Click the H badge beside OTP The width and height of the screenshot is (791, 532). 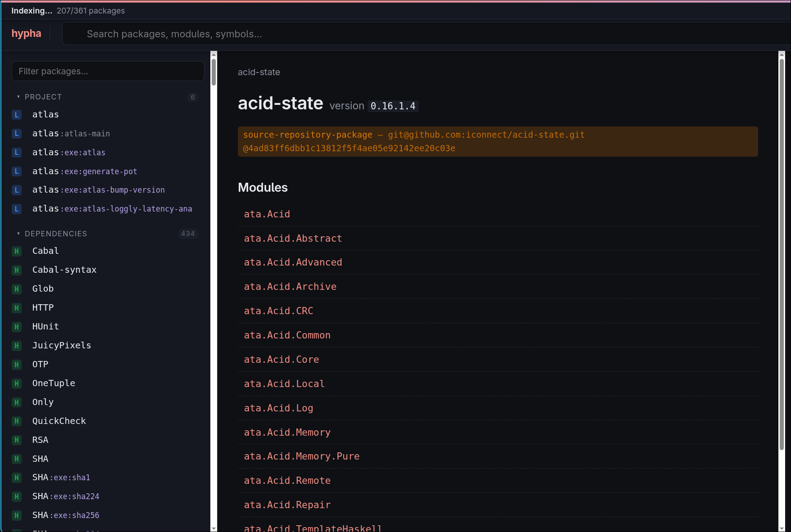tap(17, 365)
